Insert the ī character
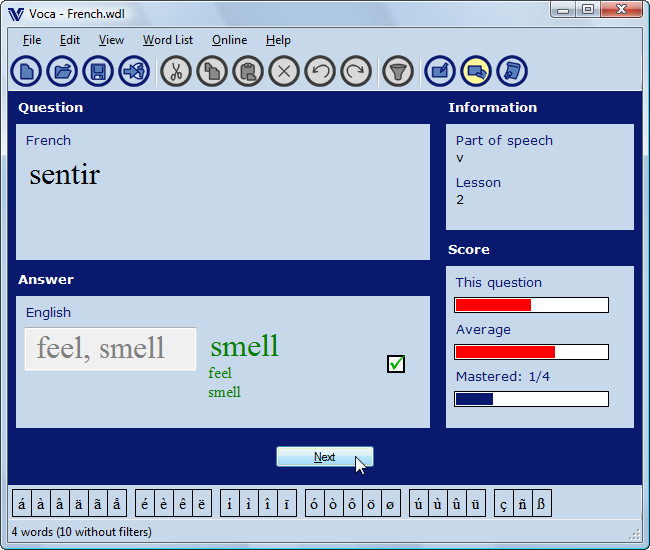Screen dimensions: 650x550 coord(286,503)
